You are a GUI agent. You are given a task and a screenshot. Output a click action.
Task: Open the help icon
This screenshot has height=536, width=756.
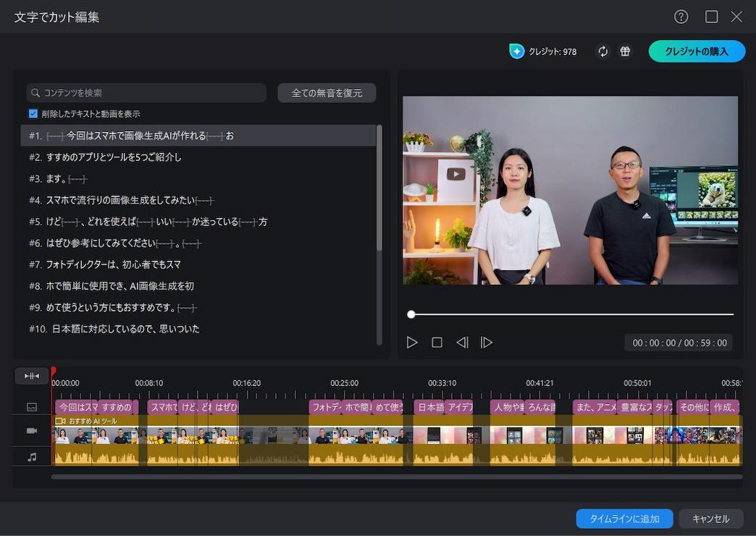tap(680, 17)
